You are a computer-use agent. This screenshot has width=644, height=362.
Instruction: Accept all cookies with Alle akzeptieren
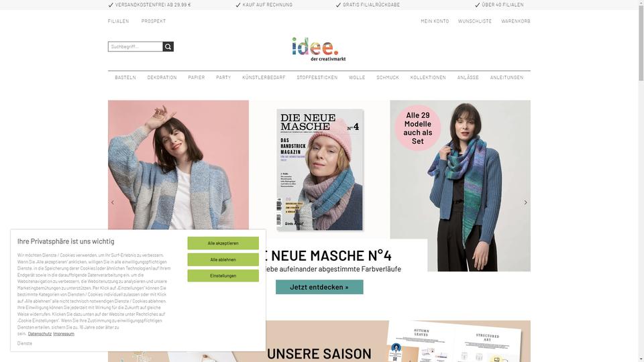[x=223, y=243]
